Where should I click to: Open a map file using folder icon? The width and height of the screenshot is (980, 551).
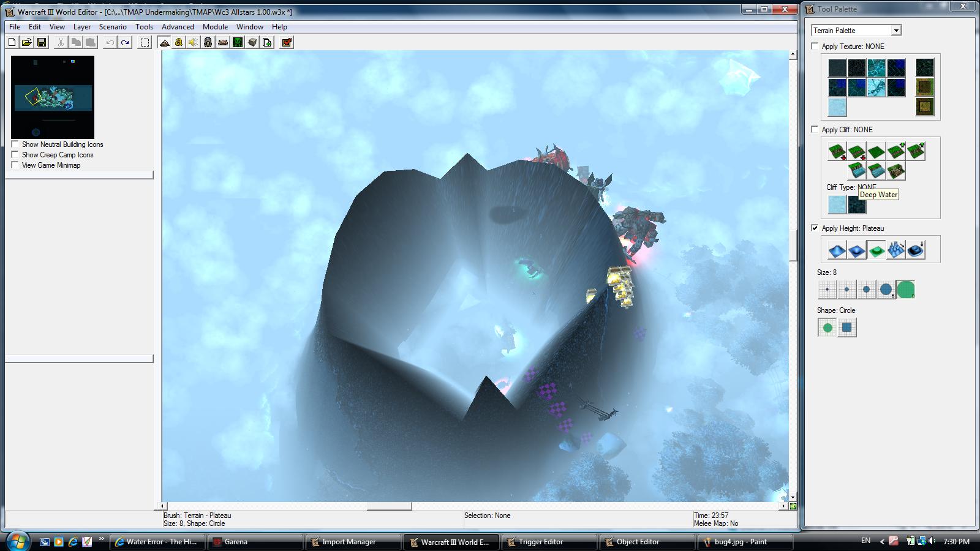click(x=27, y=42)
